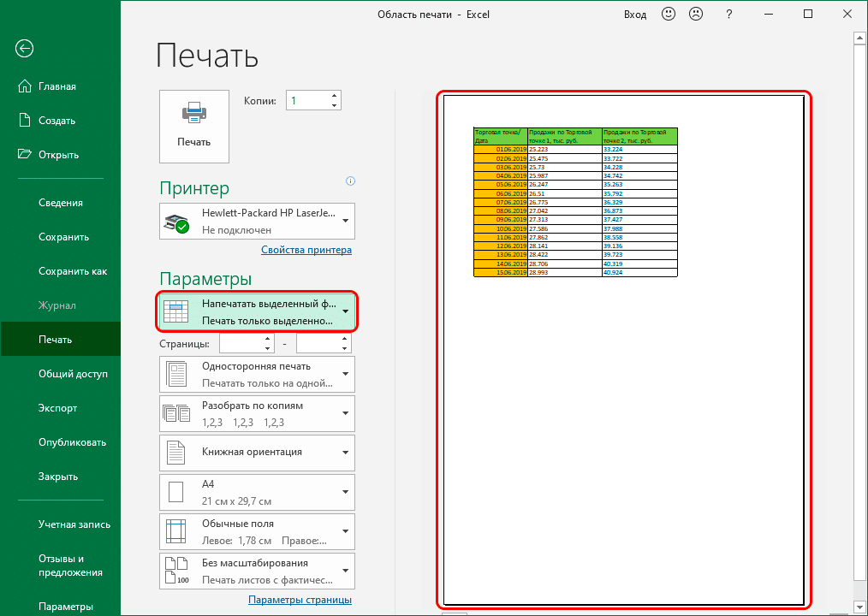Click the large Печать printer button

click(194, 126)
